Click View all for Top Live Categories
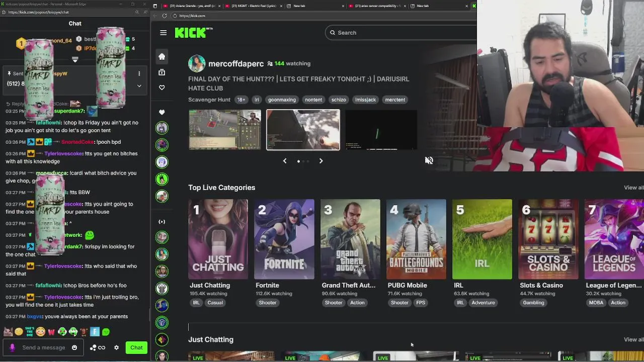 pyautogui.click(x=633, y=188)
